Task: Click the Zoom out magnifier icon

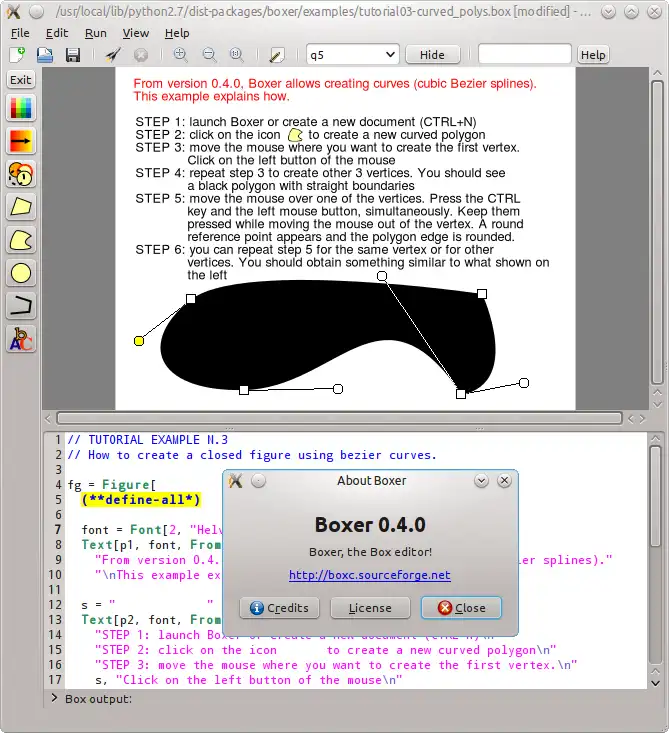Action: [x=209, y=55]
